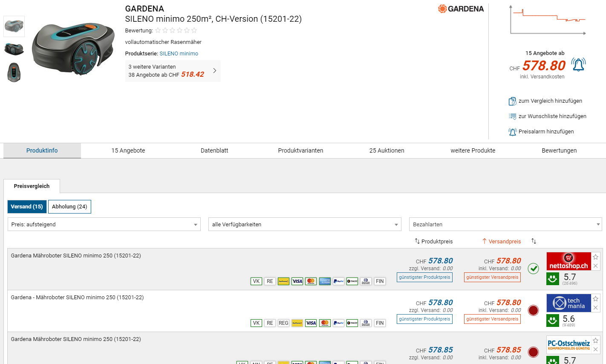Select the Versand (15) filter
This screenshot has height=364, width=606.
pos(27,207)
